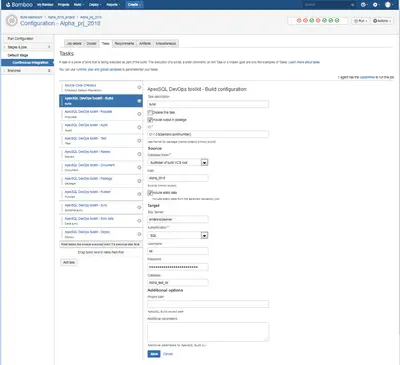400x365 pixels.
Task: Click Build dashboard breadcrumb link
Action: pos(31,17)
